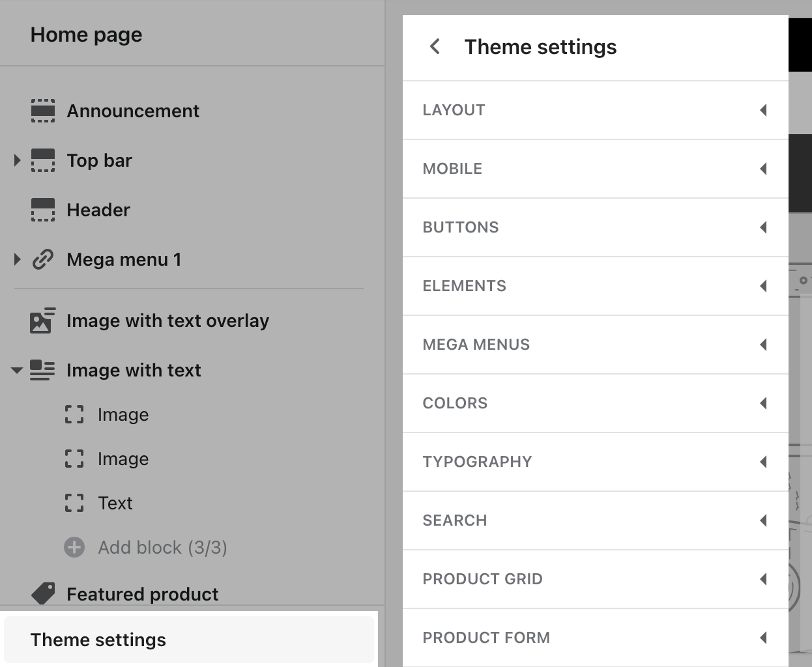Click the Featured product tag icon
The width and height of the screenshot is (812, 667).
(x=43, y=593)
